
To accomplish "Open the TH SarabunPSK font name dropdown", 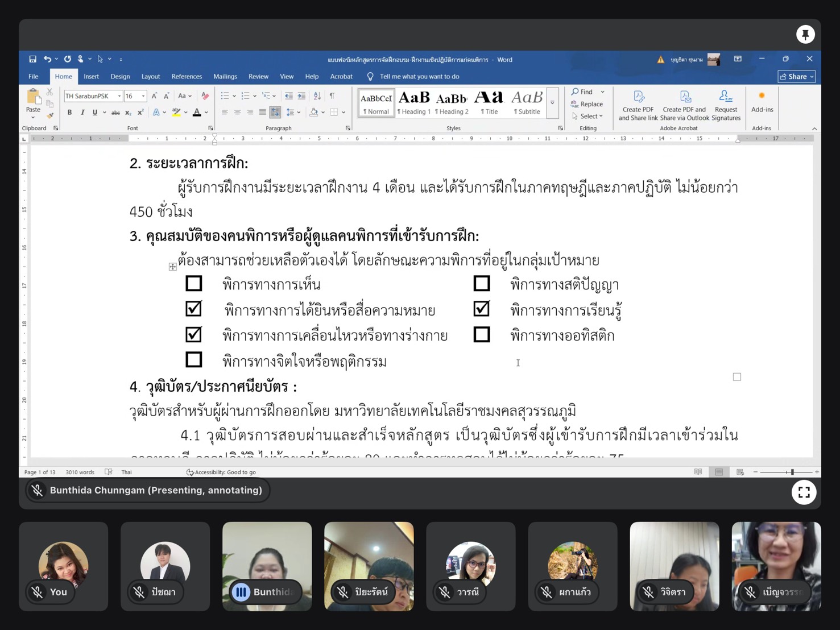I will [119, 96].
